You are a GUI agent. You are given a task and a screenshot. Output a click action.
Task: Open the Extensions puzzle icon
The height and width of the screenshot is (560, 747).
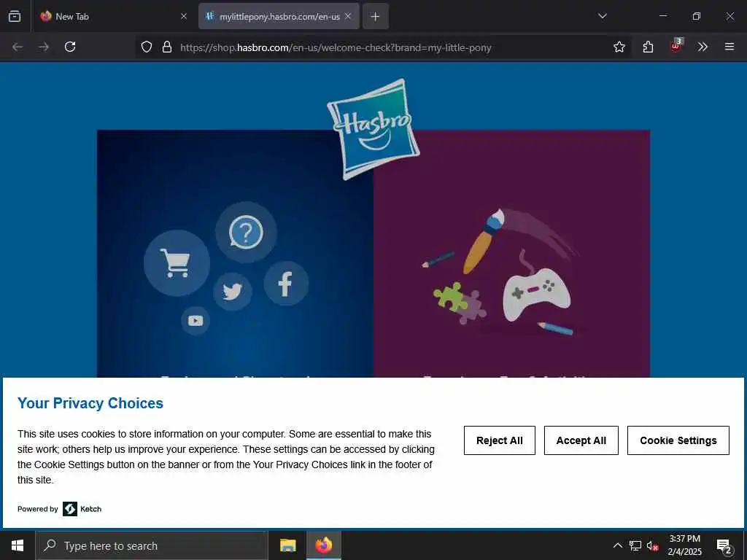pyautogui.click(x=648, y=47)
